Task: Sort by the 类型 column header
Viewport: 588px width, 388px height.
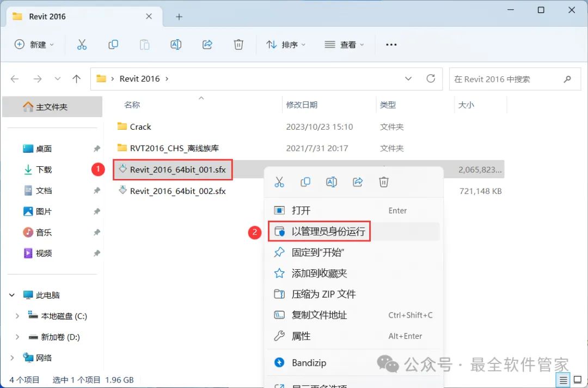Action: [x=388, y=105]
